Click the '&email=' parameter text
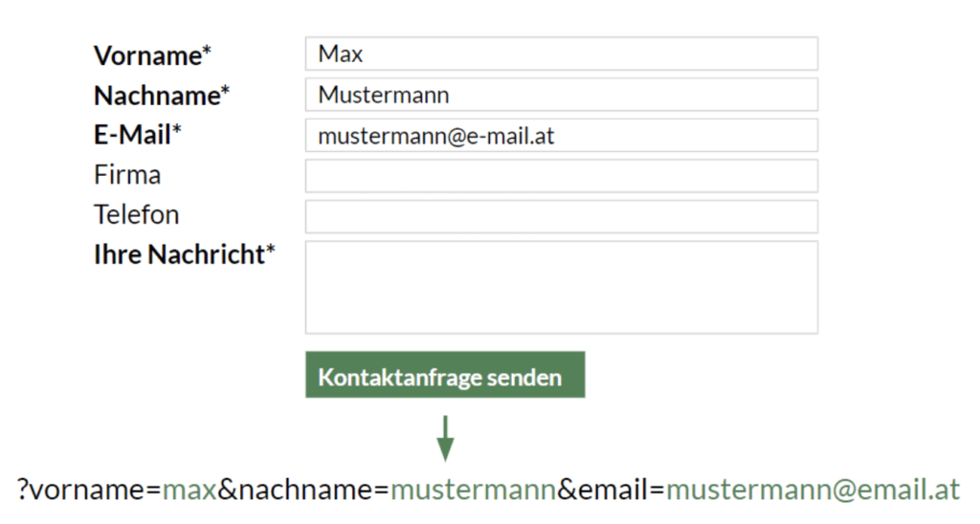 611,491
